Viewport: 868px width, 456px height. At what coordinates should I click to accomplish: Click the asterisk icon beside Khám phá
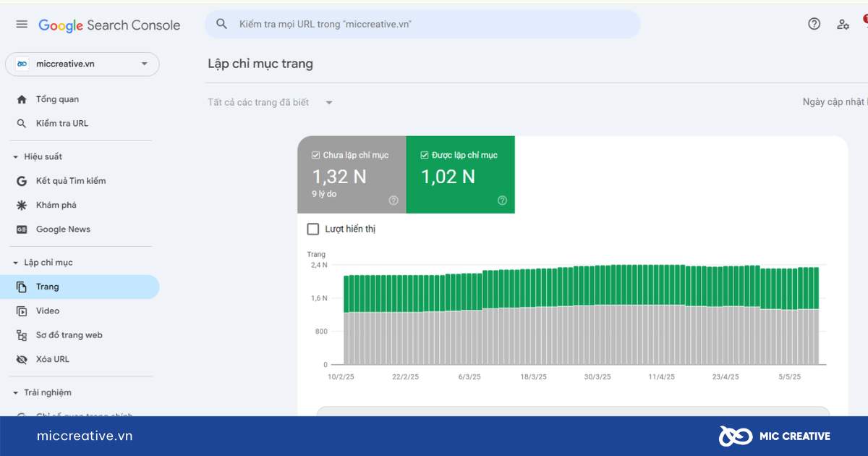[22, 205]
